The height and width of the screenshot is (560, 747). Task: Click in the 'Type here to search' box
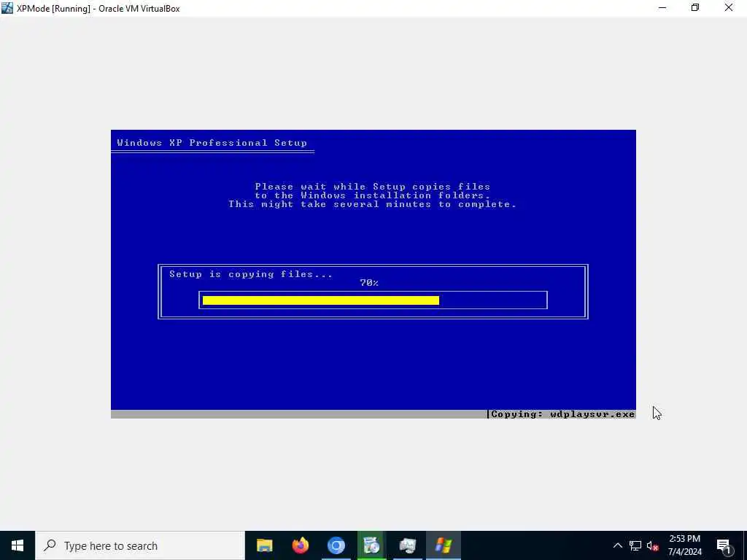(140, 545)
